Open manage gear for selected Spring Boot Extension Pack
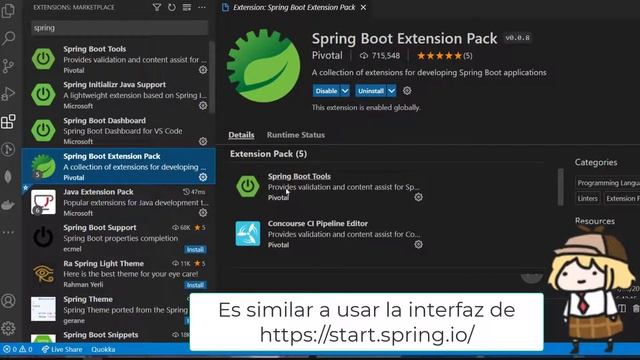This screenshot has height=360, width=640. point(203,177)
